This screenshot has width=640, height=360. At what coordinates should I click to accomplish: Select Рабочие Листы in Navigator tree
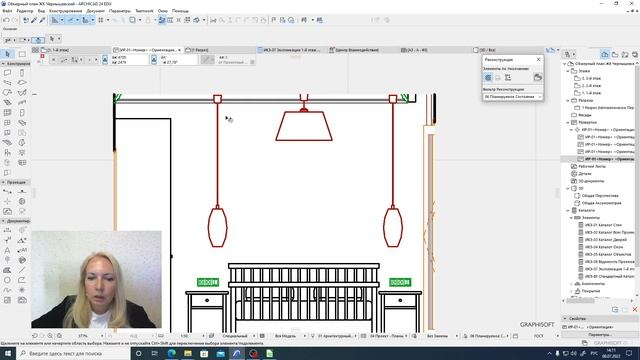click(x=592, y=167)
